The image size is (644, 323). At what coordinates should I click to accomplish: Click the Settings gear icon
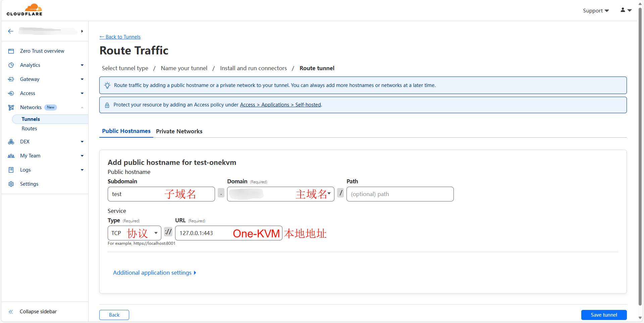click(x=11, y=184)
